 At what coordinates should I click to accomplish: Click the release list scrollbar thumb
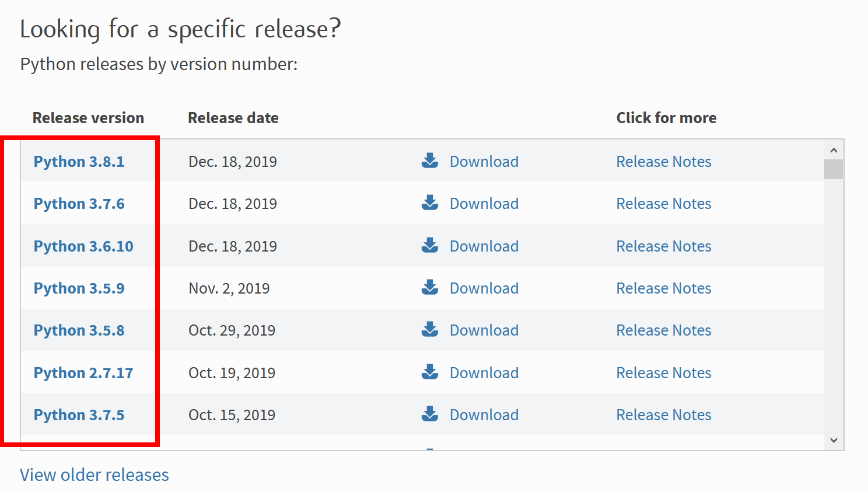pos(834,169)
